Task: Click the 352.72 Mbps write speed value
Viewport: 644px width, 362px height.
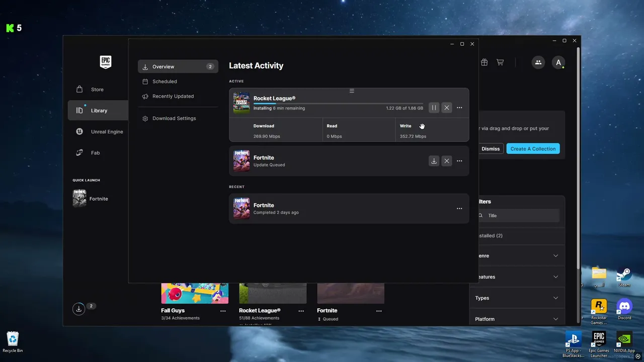Action: point(413,137)
